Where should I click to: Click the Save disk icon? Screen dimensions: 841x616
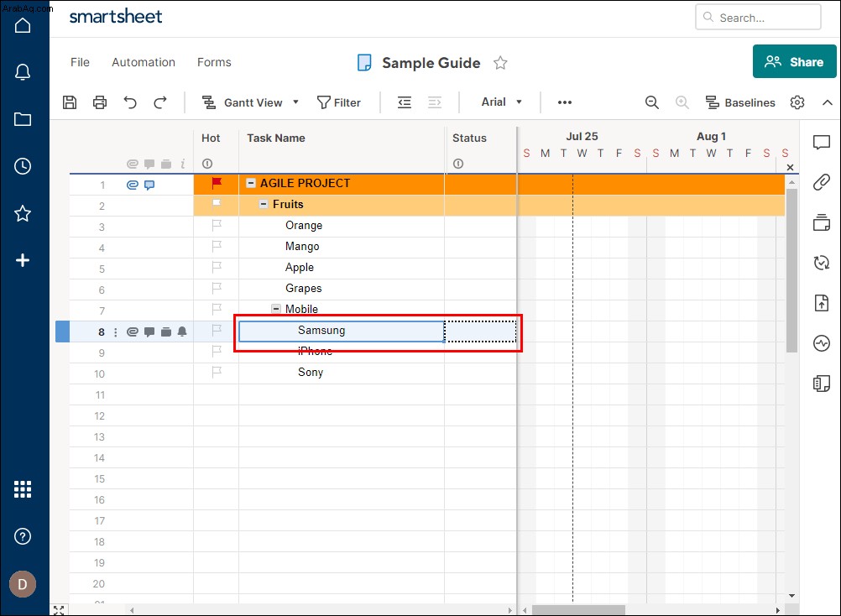70,102
